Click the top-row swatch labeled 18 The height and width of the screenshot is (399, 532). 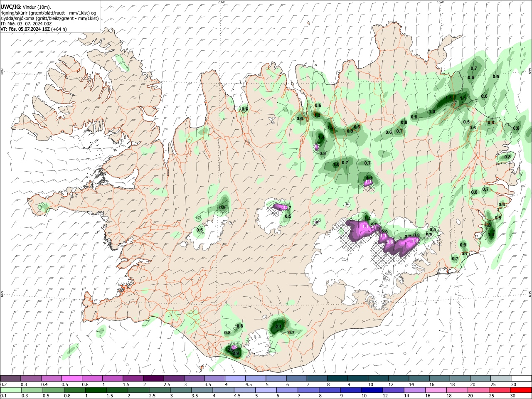[459, 378]
